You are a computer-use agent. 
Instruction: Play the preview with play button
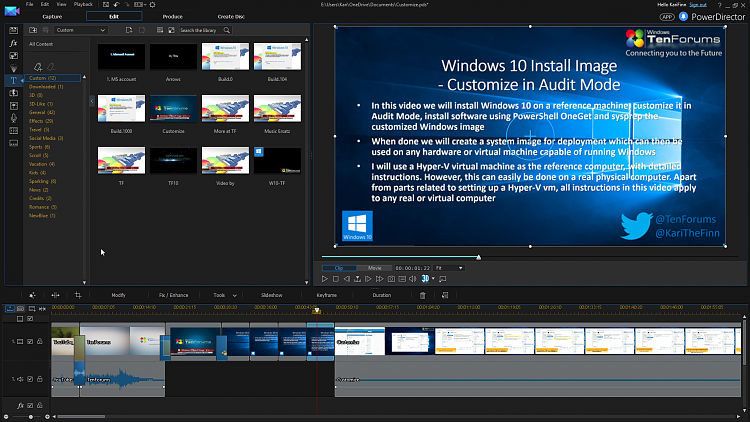pyautogui.click(x=324, y=279)
